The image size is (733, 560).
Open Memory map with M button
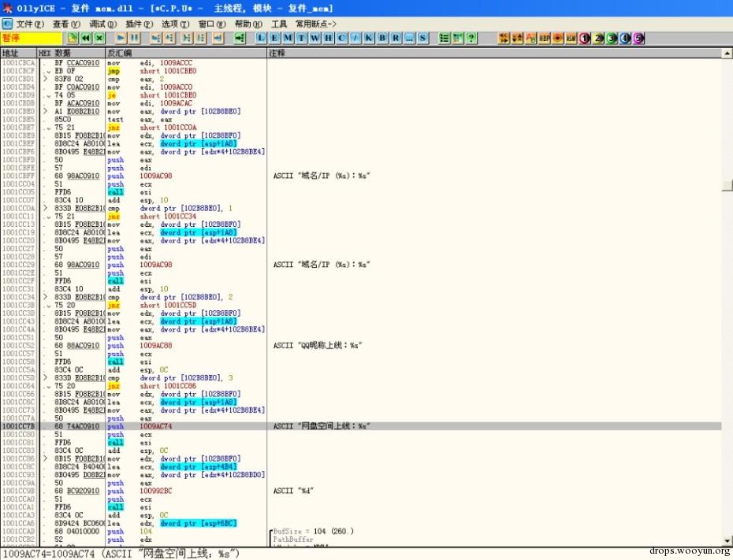point(288,39)
